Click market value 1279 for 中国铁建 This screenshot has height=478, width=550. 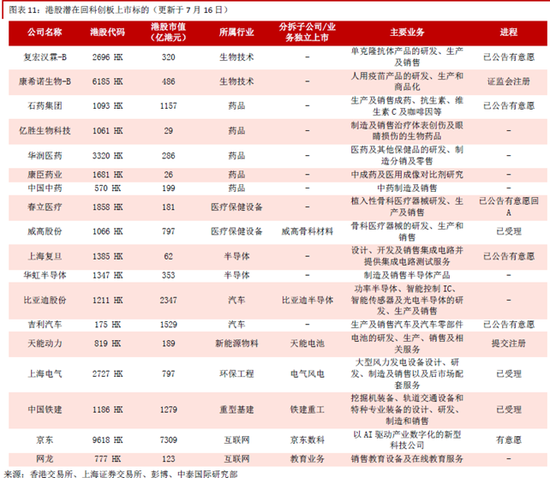click(x=168, y=410)
